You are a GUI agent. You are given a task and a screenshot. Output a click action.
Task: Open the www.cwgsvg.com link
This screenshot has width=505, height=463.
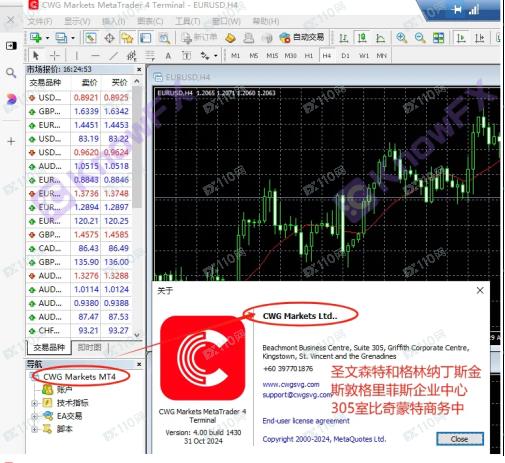pos(291,384)
